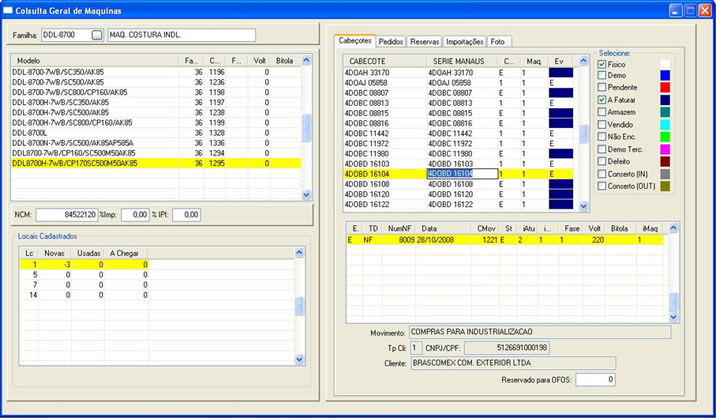
Task: Click the % IPI input field
Action: pyautogui.click(x=186, y=215)
